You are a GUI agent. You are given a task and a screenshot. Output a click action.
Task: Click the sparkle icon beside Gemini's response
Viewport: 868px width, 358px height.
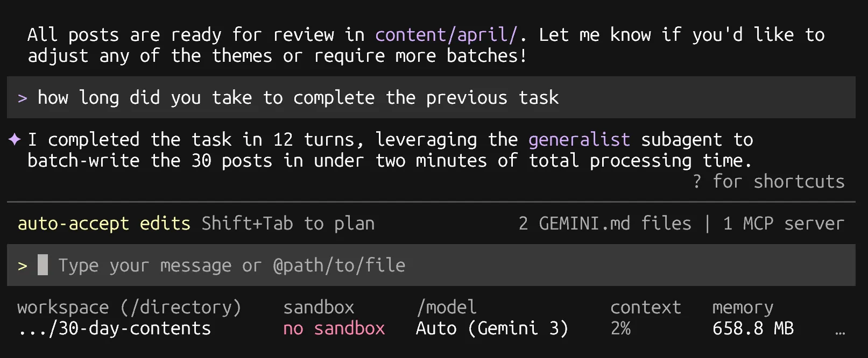point(15,140)
